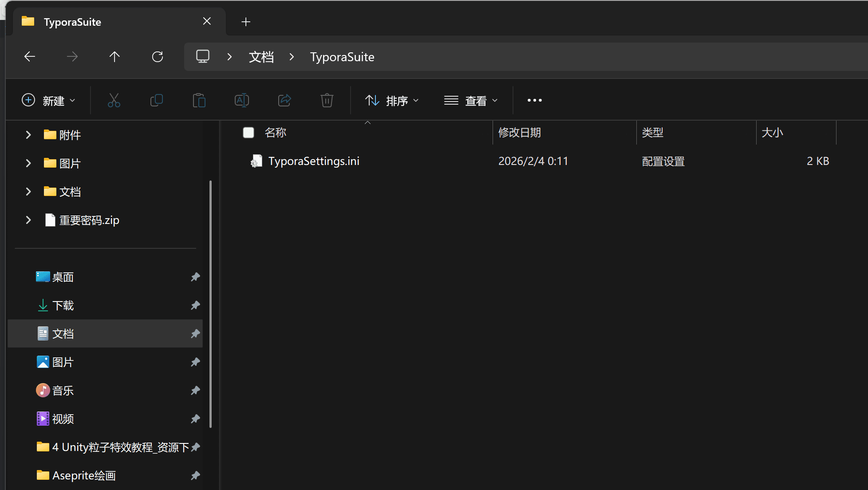Image resolution: width=868 pixels, height=490 pixels.
Task: Navigate back with the left arrow
Action: [30, 57]
